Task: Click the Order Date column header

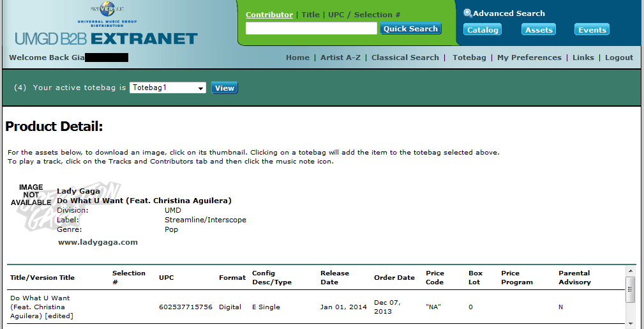Action: coord(394,278)
